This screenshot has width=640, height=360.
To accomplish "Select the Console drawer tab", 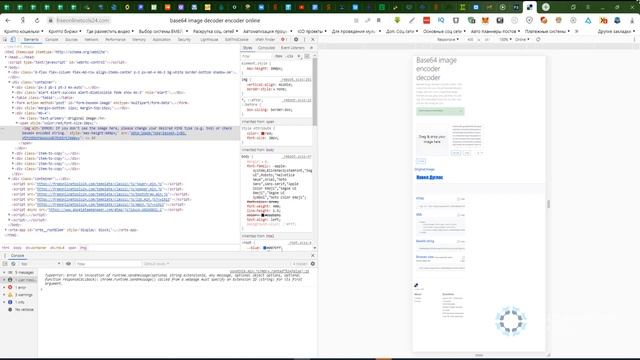I will point(18,256).
